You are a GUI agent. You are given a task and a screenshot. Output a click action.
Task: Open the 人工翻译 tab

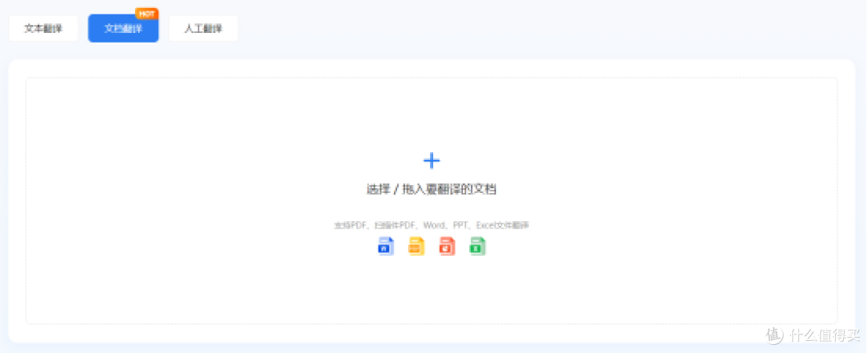203,28
